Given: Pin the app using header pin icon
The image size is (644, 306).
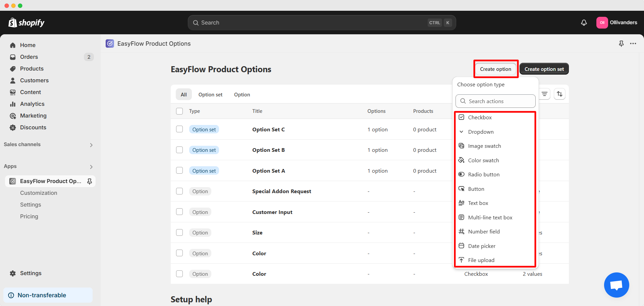Looking at the screenshot, I should [x=621, y=43].
